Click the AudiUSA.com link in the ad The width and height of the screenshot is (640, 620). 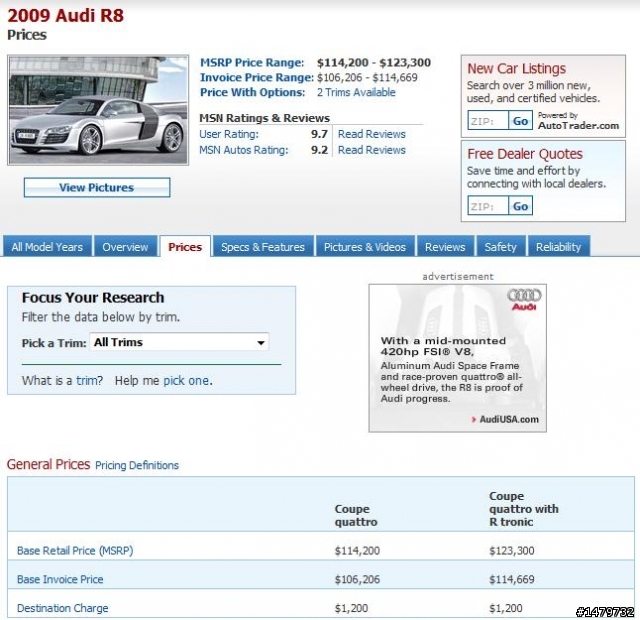pyautogui.click(x=508, y=419)
